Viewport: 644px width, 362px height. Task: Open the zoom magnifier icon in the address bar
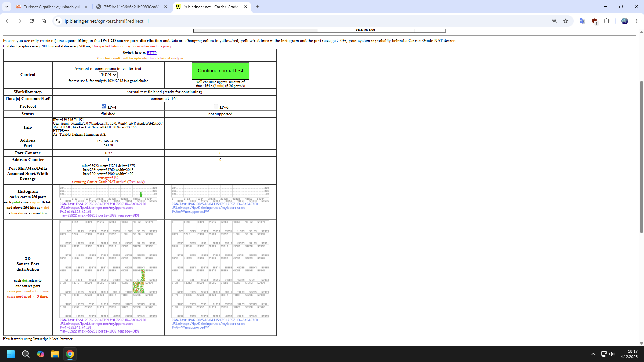click(554, 21)
